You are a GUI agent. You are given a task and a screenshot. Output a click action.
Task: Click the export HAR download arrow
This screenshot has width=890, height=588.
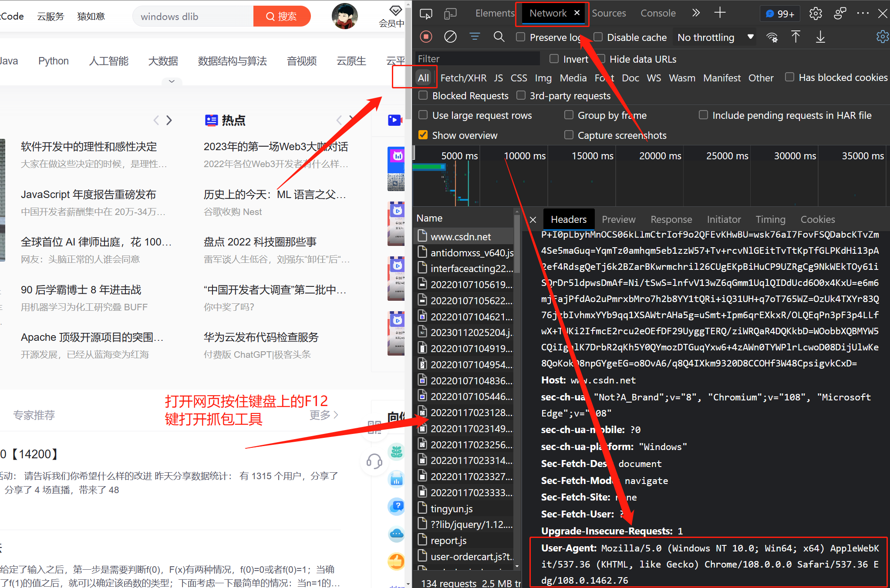click(x=820, y=37)
